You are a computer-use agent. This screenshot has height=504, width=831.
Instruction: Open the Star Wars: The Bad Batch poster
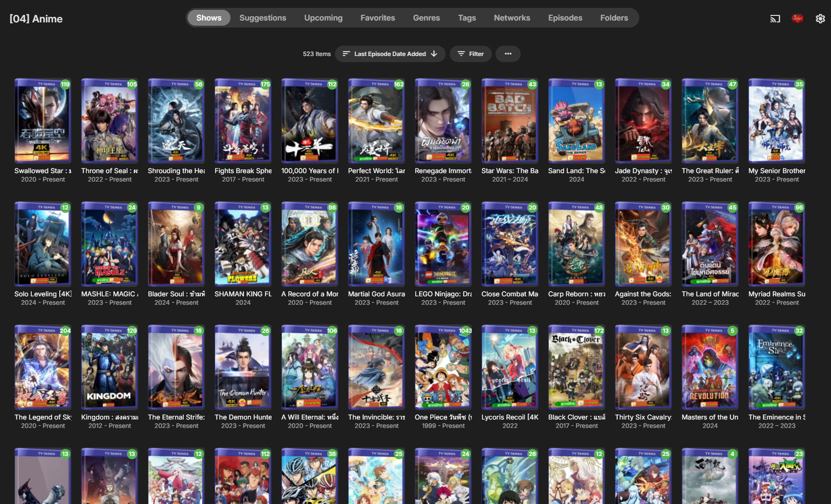[510, 121]
